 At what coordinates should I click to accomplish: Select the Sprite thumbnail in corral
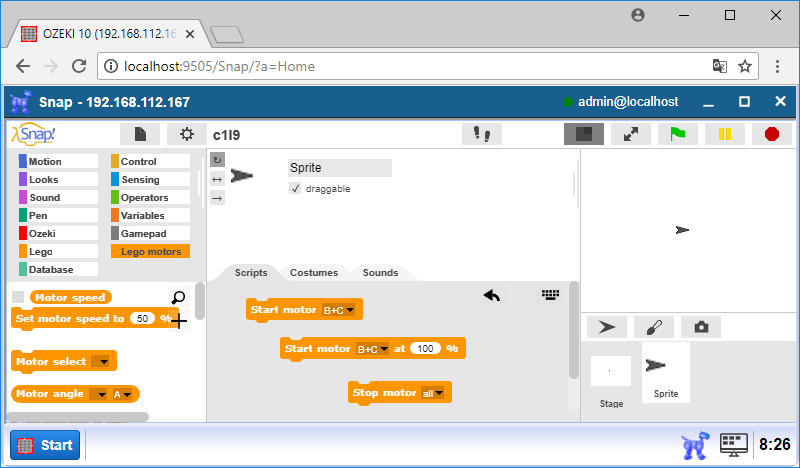(666, 373)
